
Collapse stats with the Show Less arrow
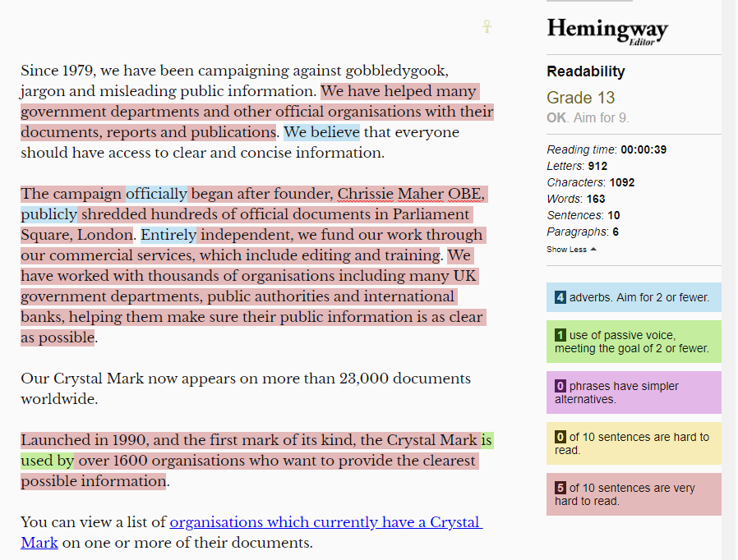click(x=571, y=249)
